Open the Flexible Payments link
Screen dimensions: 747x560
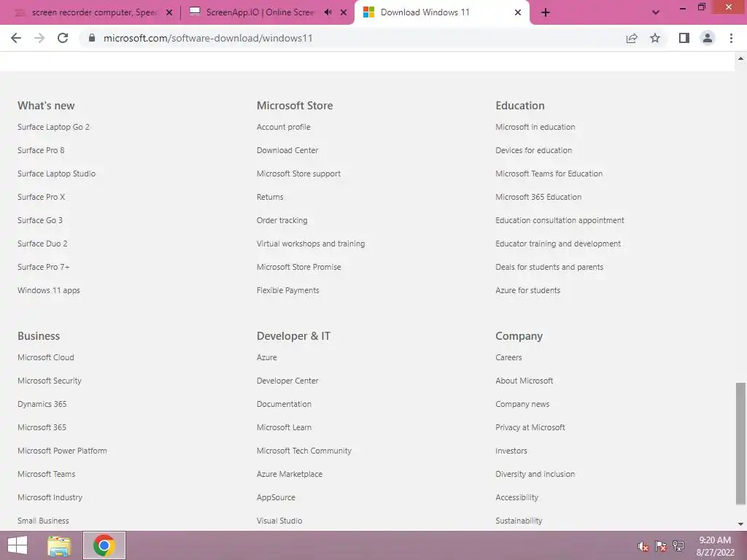tap(287, 290)
